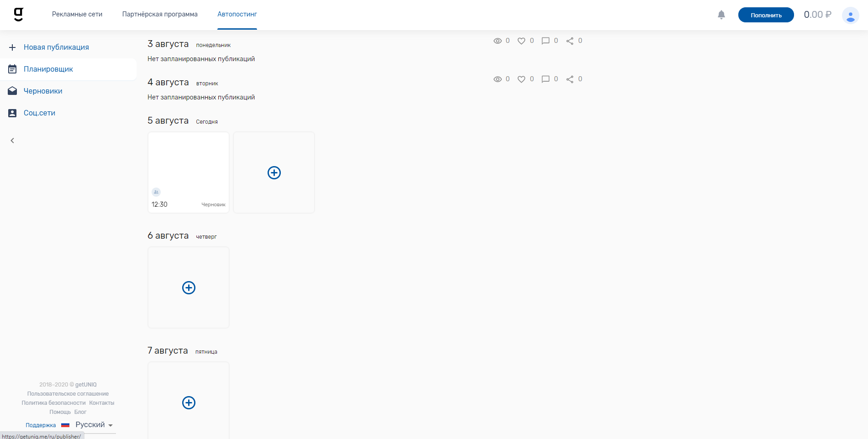
Task: Click the Russian flag icon
Action: (65, 425)
